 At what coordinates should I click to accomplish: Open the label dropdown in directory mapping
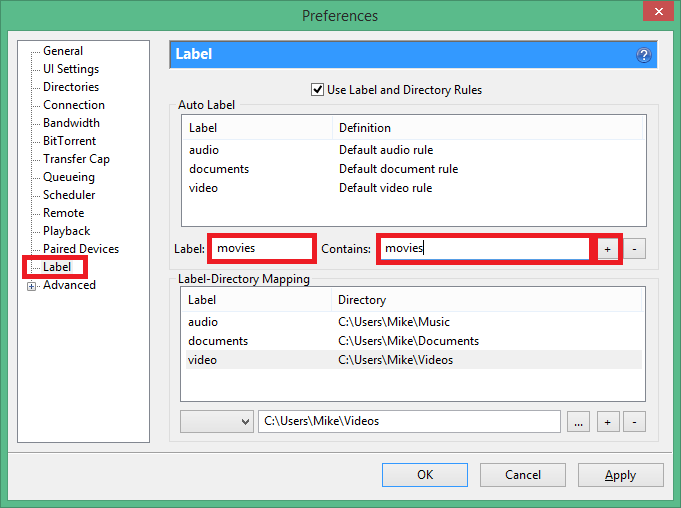[216, 422]
